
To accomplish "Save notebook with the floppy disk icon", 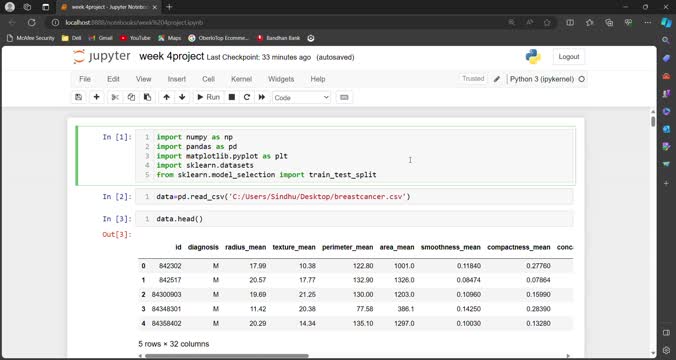I will coord(78,97).
